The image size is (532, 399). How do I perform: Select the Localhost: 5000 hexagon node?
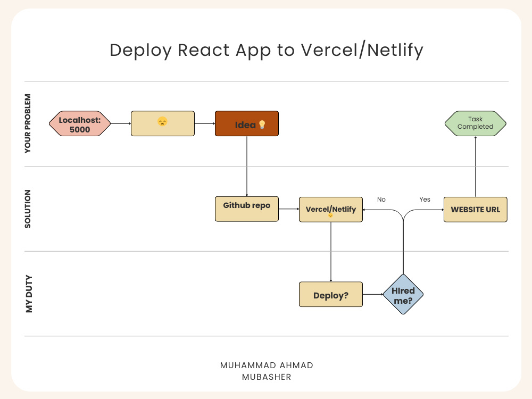pos(80,123)
